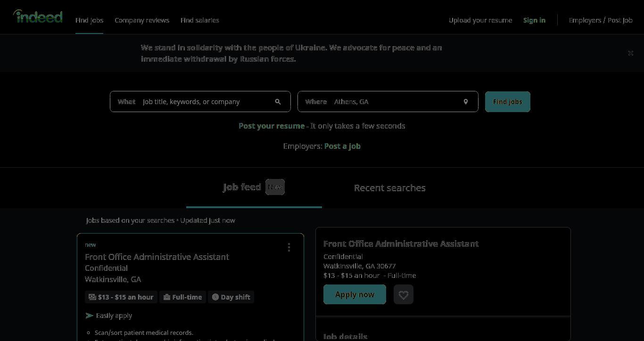This screenshot has height=341, width=644.
Task: Save job with the heart icon
Action: pyautogui.click(x=403, y=294)
